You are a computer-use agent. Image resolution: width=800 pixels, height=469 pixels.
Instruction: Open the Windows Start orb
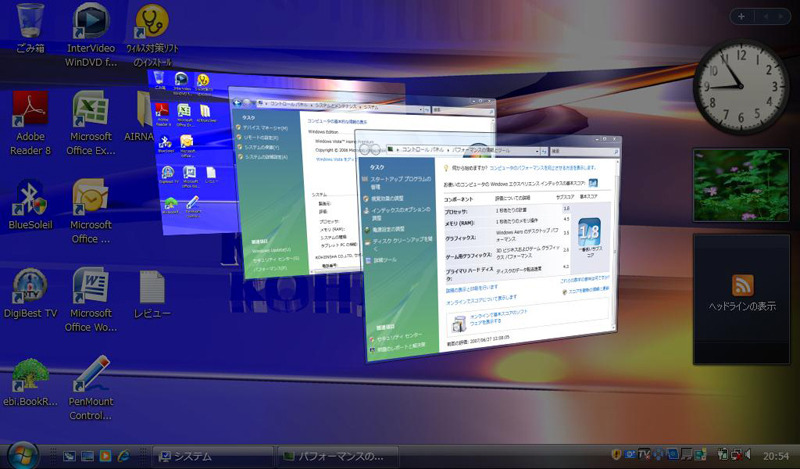coord(21,455)
